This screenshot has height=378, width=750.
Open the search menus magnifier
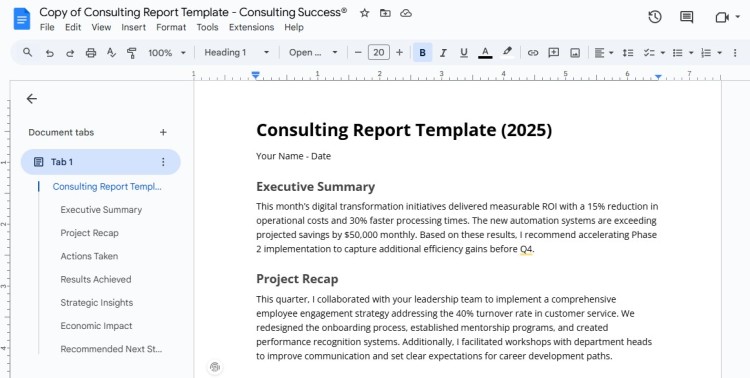[28, 52]
